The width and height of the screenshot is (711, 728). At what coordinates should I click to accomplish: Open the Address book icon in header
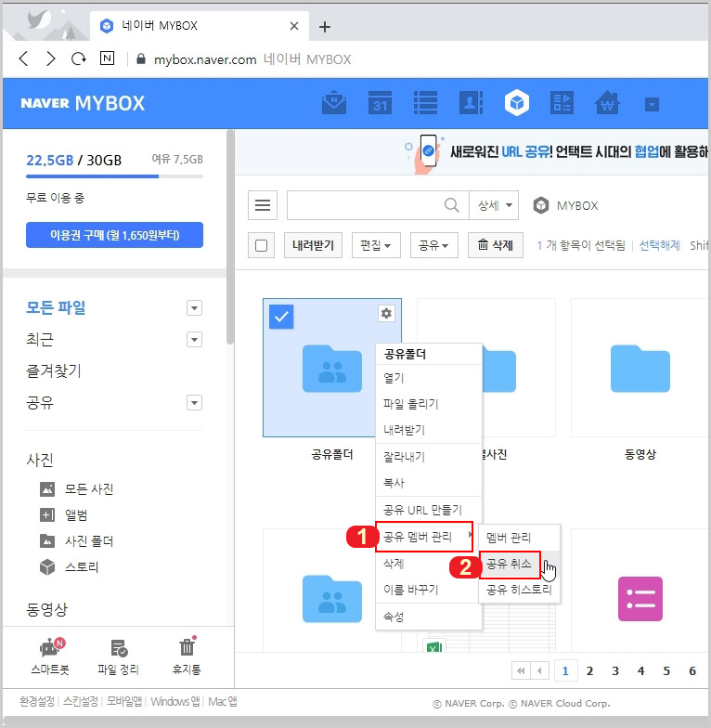pyautogui.click(x=471, y=102)
